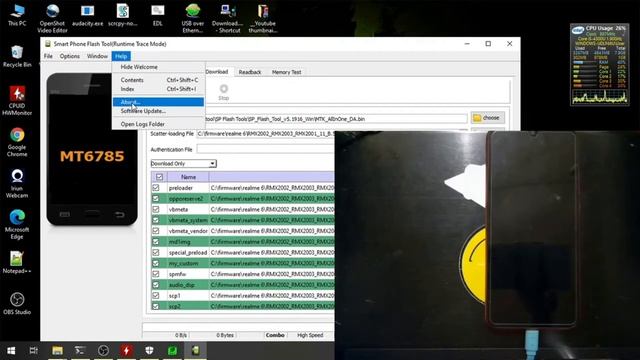Uncheck the md1img partition checkbox
The height and width of the screenshot is (360, 640).
[x=156, y=242]
